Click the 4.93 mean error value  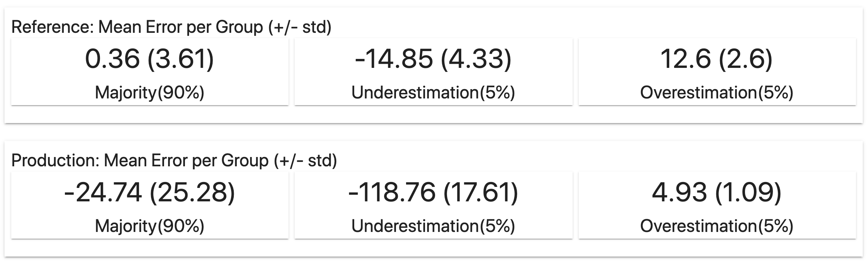tap(679, 192)
